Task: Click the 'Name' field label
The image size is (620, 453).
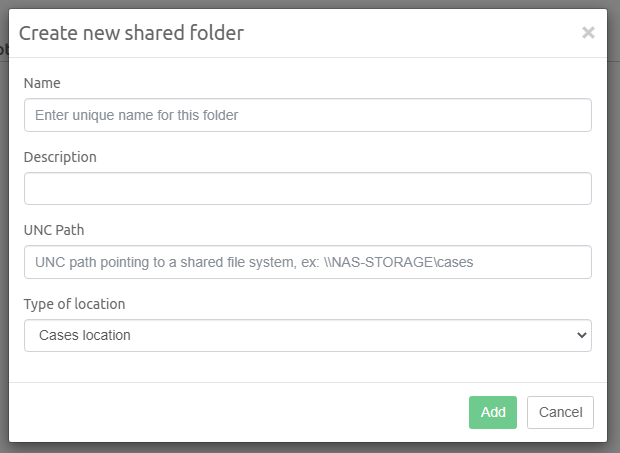Action: click(x=42, y=83)
